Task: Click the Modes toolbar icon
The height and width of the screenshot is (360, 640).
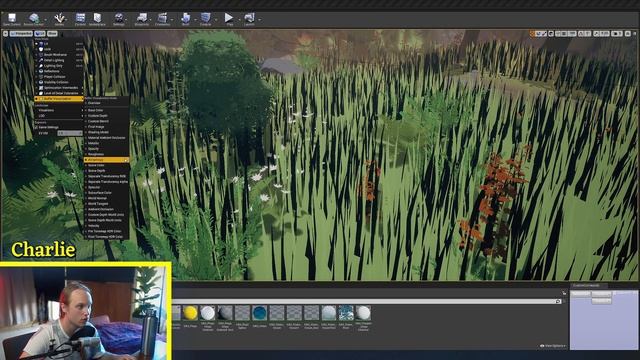Action: (60, 18)
